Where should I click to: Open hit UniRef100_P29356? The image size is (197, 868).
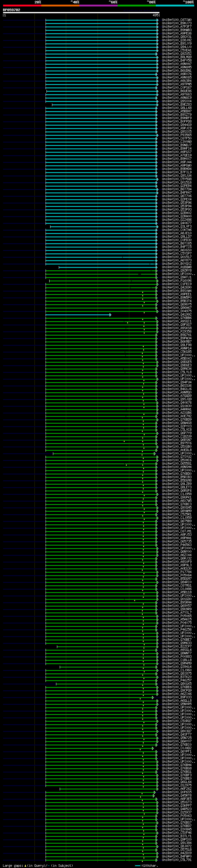(177, 332)
